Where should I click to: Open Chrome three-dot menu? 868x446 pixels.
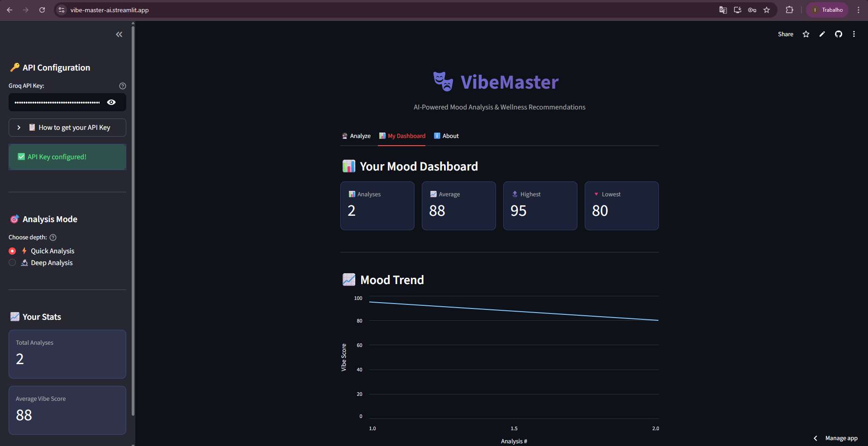click(858, 10)
